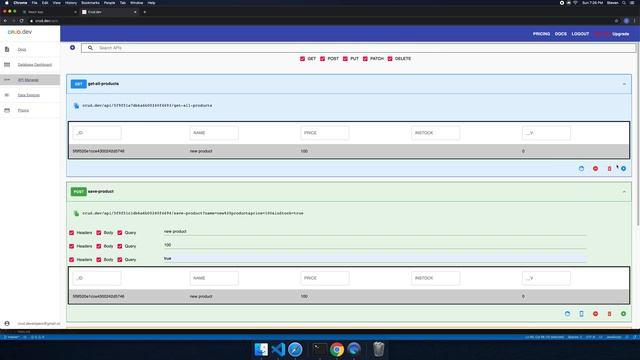The height and width of the screenshot is (360, 640).
Task: Switch to the first browser tab
Action: tap(49, 12)
